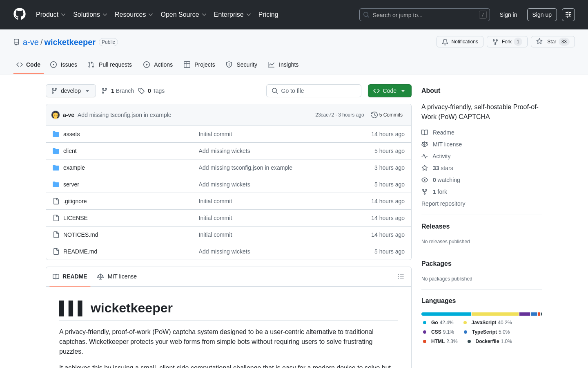Click the eye icon beside 0 watching
The height and width of the screenshot is (368, 588).
coord(425,180)
